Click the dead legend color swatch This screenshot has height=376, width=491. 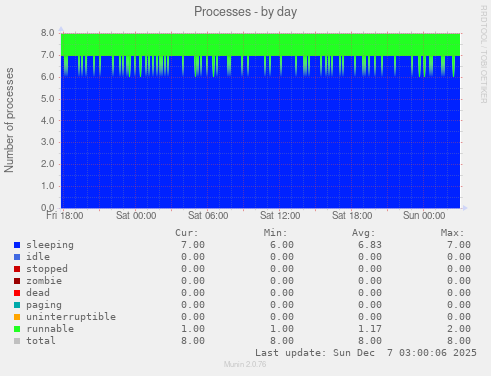click(17, 293)
